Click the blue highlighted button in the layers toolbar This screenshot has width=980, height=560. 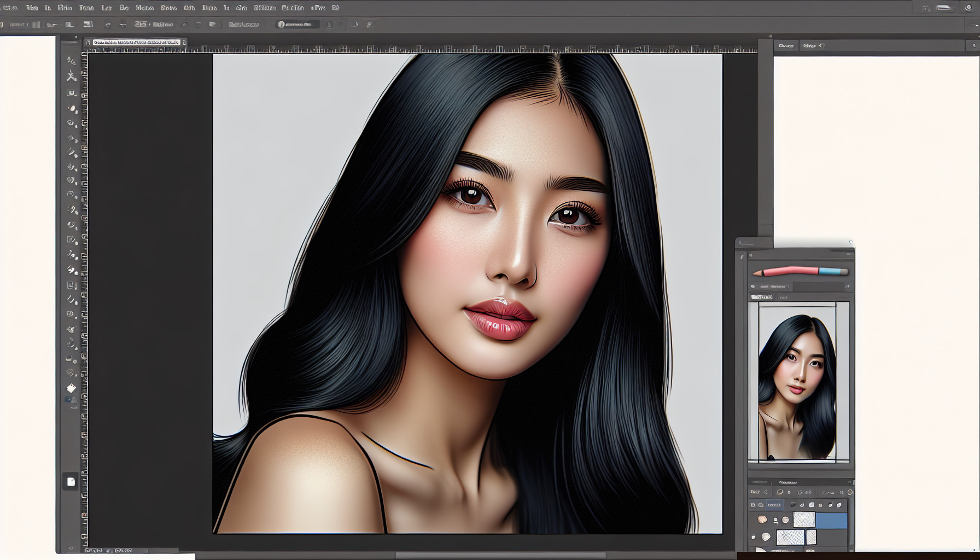pos(774,505)
